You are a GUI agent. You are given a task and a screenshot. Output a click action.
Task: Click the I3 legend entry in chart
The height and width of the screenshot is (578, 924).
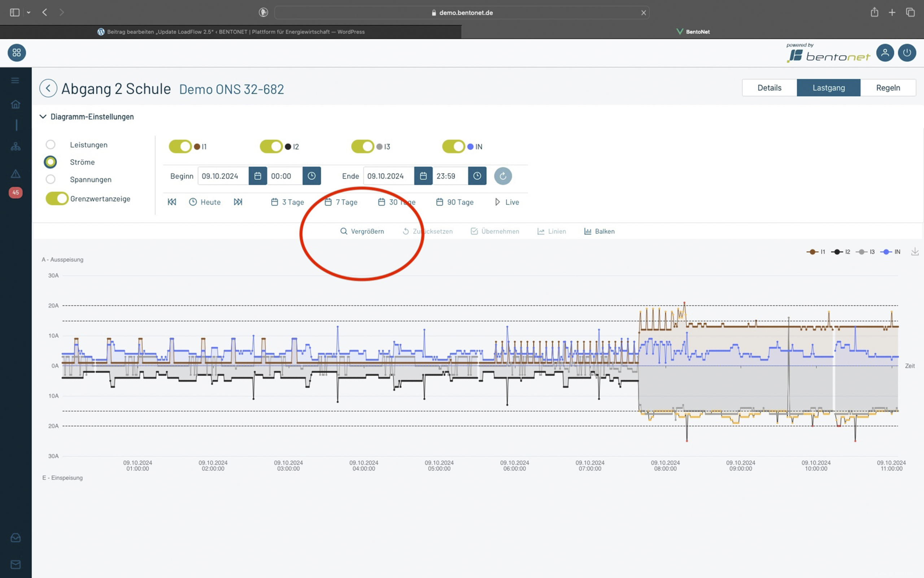point(865,251)
